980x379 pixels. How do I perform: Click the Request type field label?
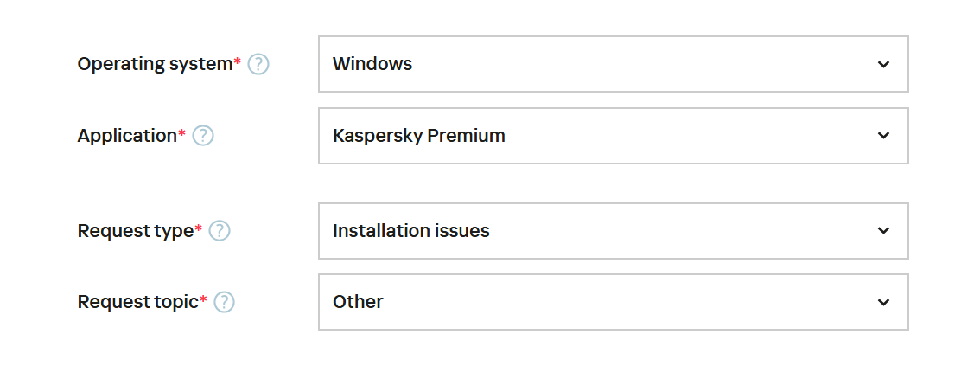(x=136, y=231)
